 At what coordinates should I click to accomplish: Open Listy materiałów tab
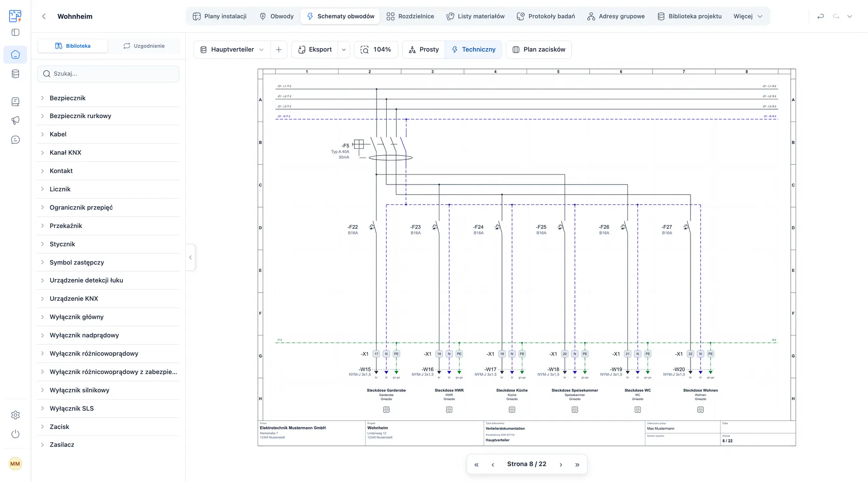(475, 16)
